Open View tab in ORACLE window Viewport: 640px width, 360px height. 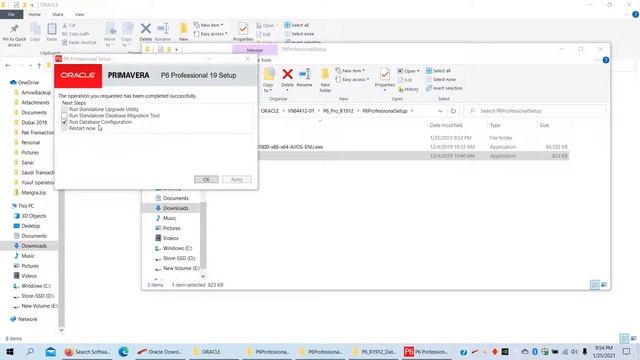pos(79,14)
